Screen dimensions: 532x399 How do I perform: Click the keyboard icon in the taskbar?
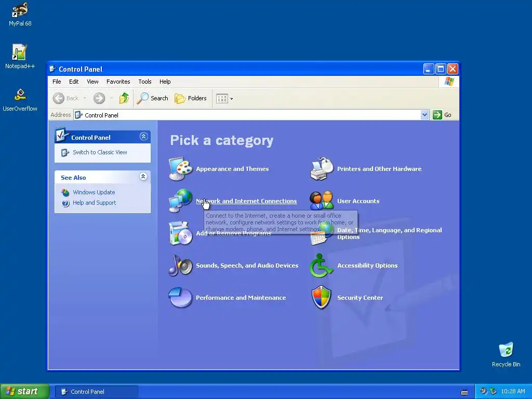tap(464, 392)
